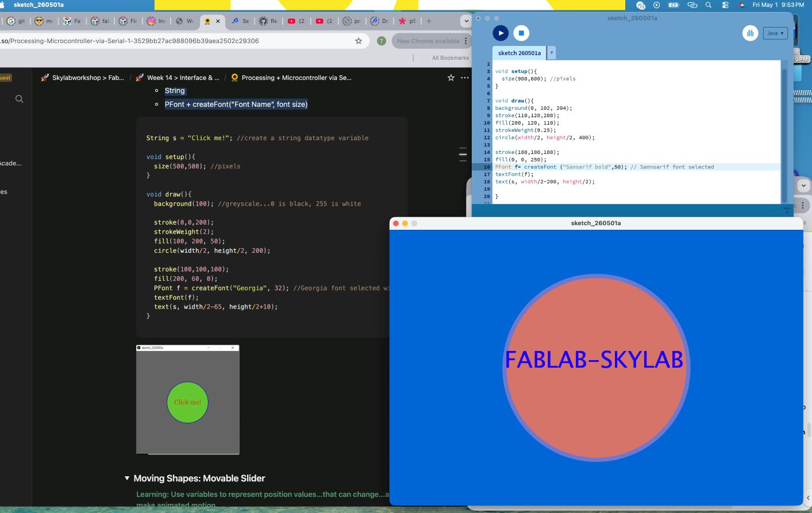812x513 pixels.
Task: Click line 16 PFont createFont code line
Action: (604, 167)
